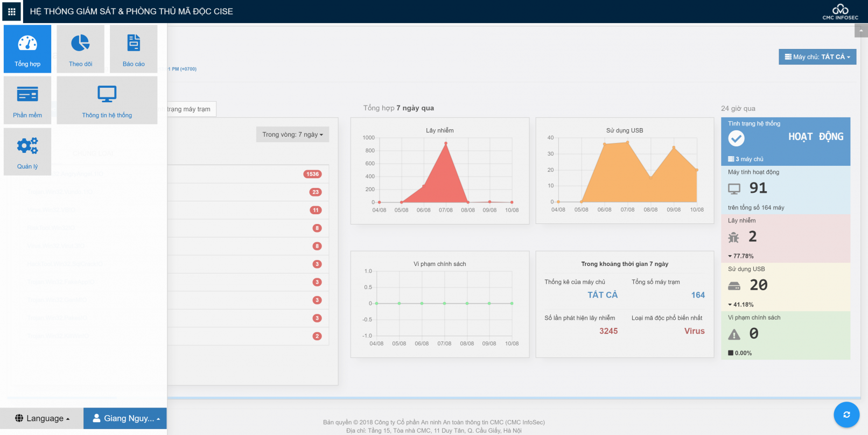Click the CMC Infosec logo
Screen dimensions: 868x435
[840, 11]
